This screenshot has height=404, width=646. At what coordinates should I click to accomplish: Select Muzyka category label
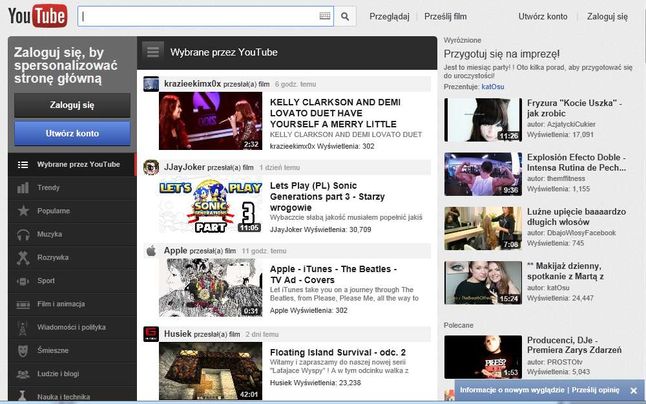(49, 234)
